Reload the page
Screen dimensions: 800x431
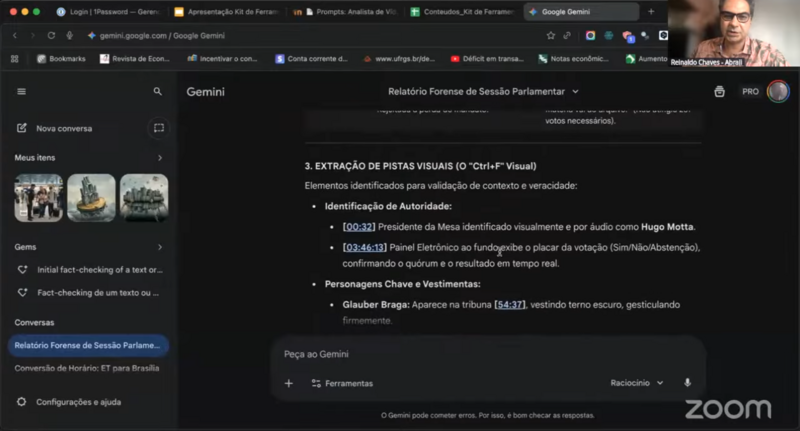click(51, 36)
